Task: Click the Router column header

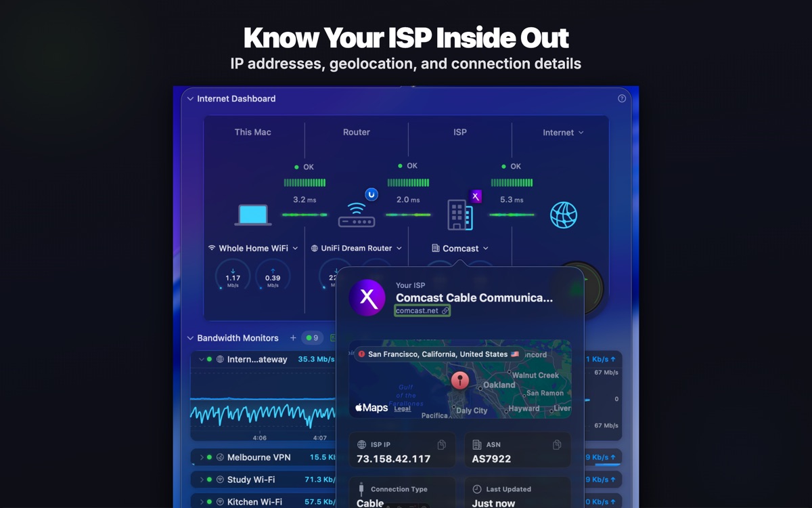Action: click(x=357, y=132)
